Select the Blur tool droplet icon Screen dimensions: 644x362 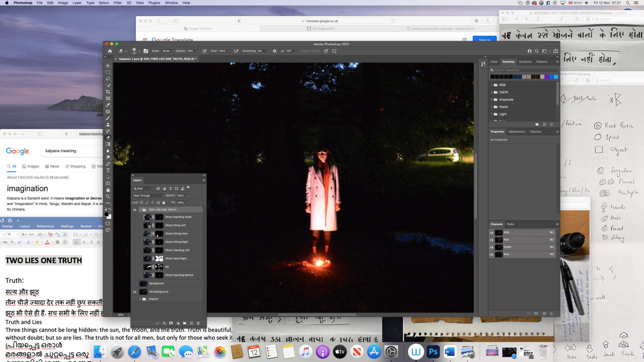108,151
